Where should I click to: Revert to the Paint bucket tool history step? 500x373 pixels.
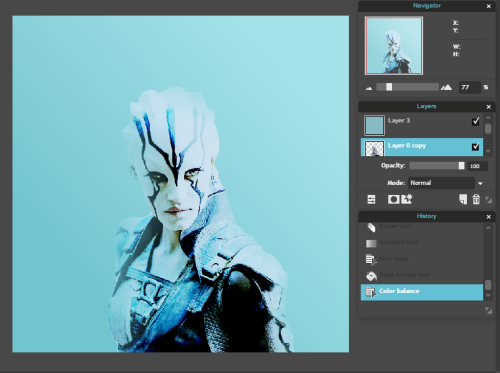[x=422, y=275]
